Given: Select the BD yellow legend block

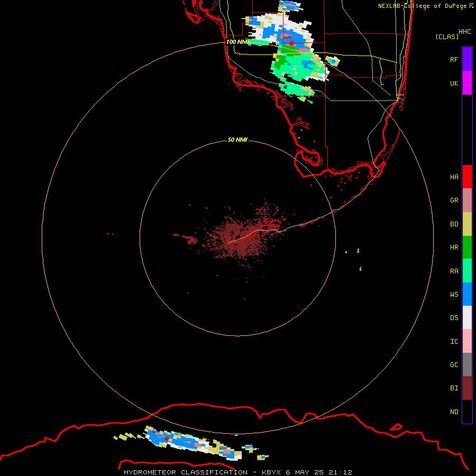Looking at the screenshot, I should pyautogui.click(x=467, y=224).
